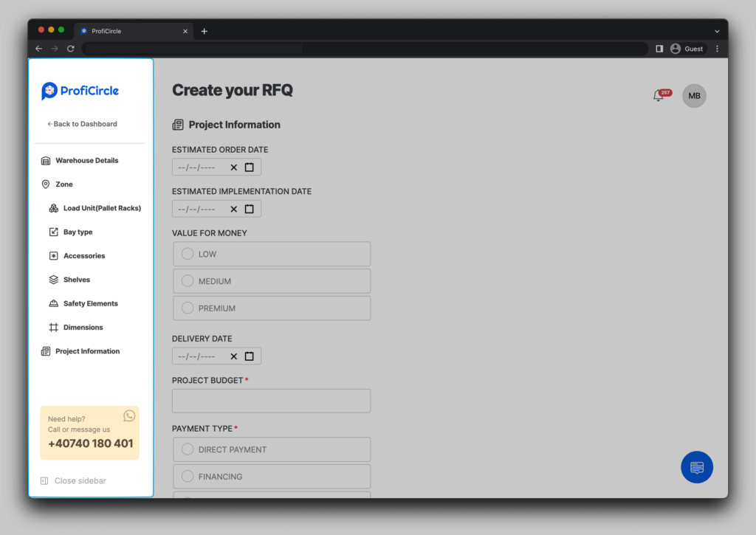Click the Close sidebar panel icon
This screenshot has width=756, height=535.
coord(44,481)
